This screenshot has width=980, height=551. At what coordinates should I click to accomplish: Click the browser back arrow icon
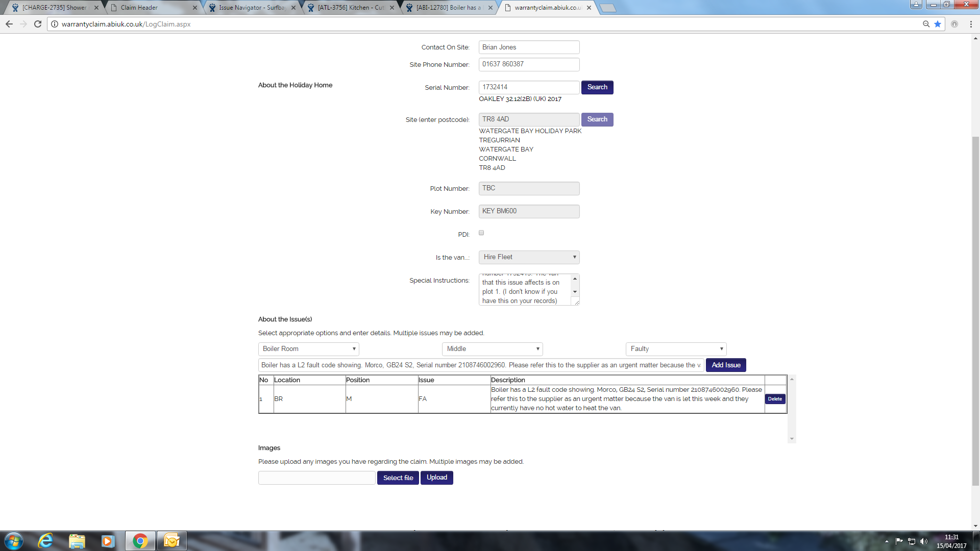[9, 24]
